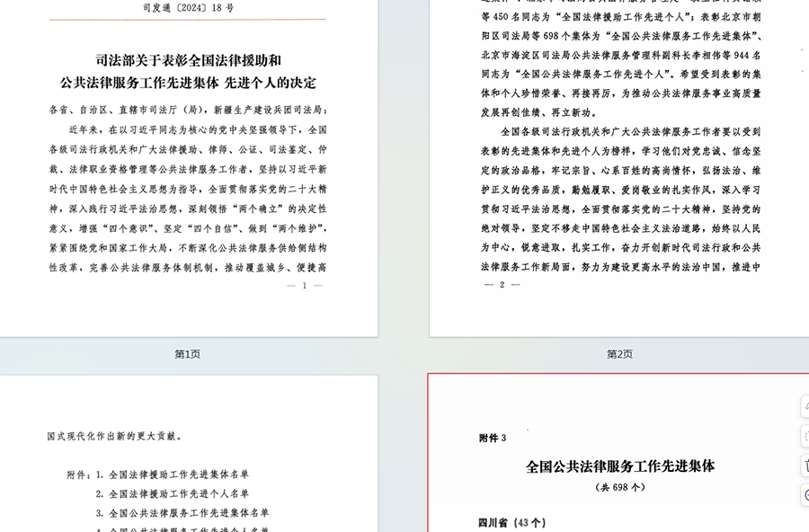Click the line starting 等 450 名同志为
Image resolution: width=809 pixels, height=532 pixels.
click(621, 17)
